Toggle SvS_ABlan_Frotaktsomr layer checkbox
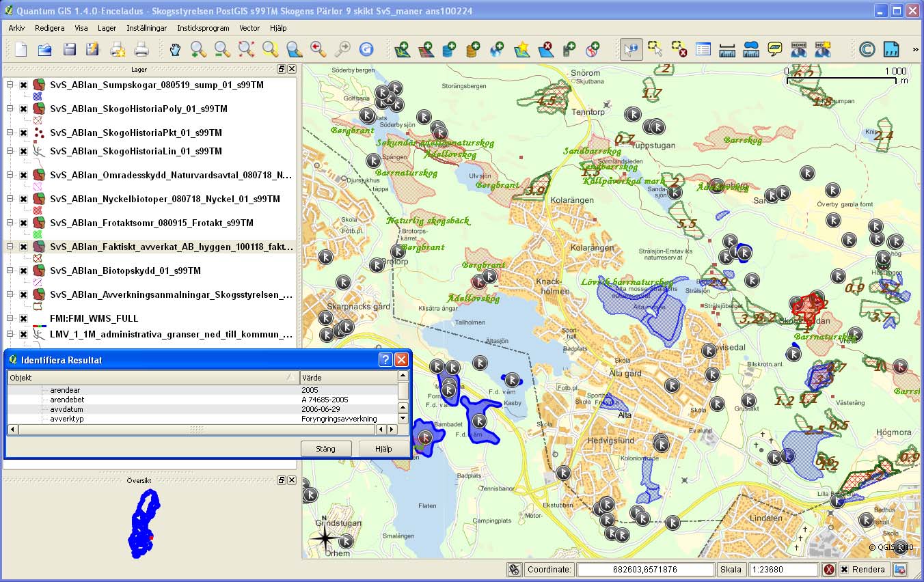Image resolution: width=924 pixels, height=582 pixels. point(23,223)
